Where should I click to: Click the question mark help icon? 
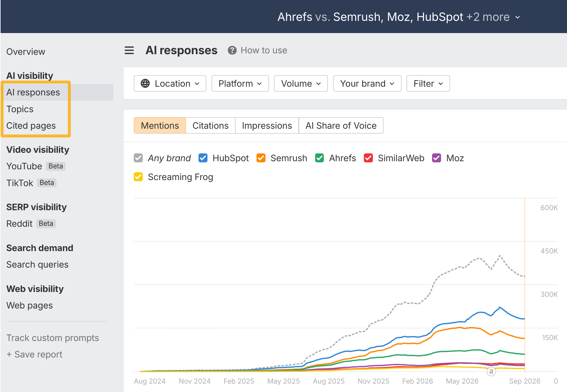(232, 50)
